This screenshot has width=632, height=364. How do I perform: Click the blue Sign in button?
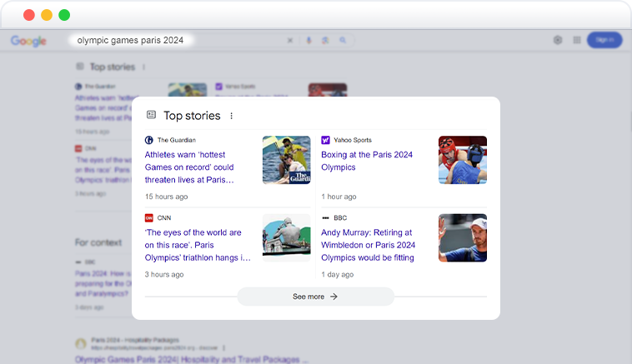604,40
